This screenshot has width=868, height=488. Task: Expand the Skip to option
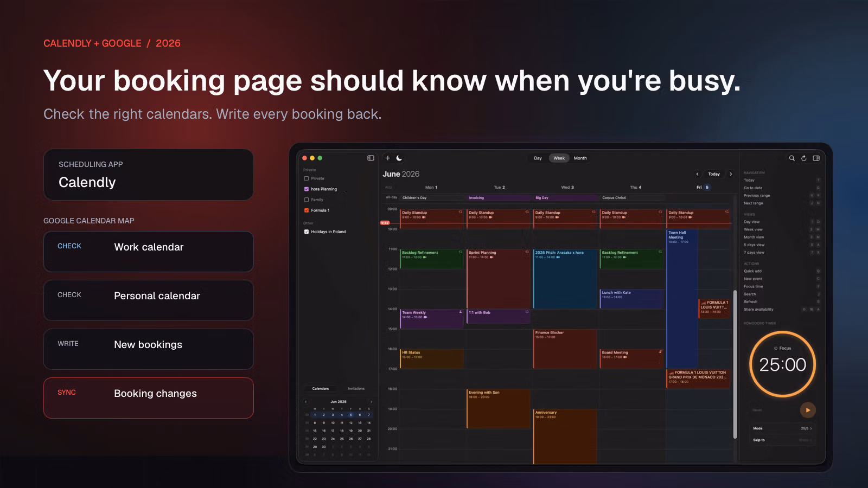coord(783,440)
